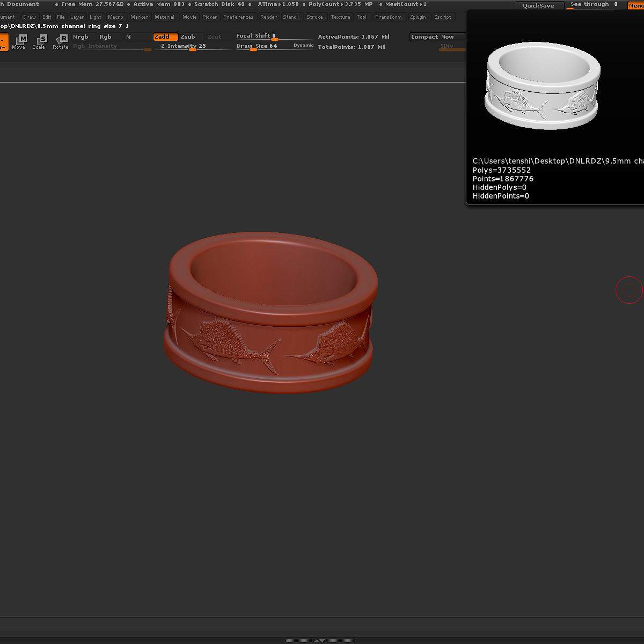Open the Stencil menu
Screen dimensions: 644x644
tap(291, 17)
